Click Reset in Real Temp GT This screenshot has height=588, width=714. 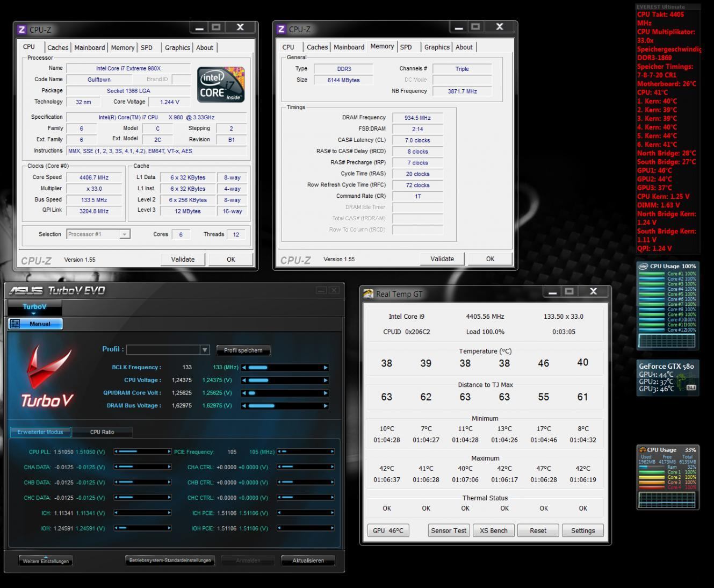pyautogui.click(x=538, y=530)
